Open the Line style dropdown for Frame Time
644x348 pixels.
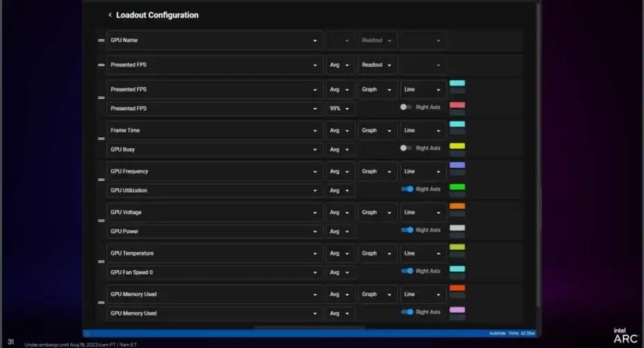pyautogui.click(x=423, y=130)
